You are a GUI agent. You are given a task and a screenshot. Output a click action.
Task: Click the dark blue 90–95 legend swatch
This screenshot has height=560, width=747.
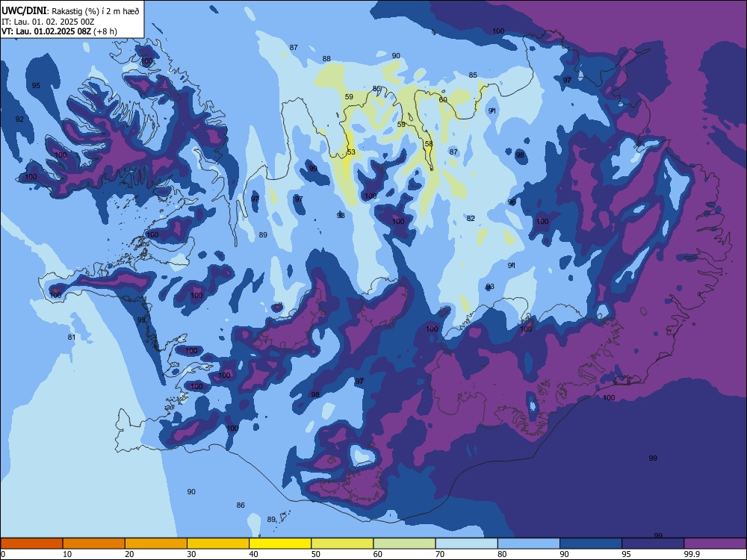click(x=591, y=544)
